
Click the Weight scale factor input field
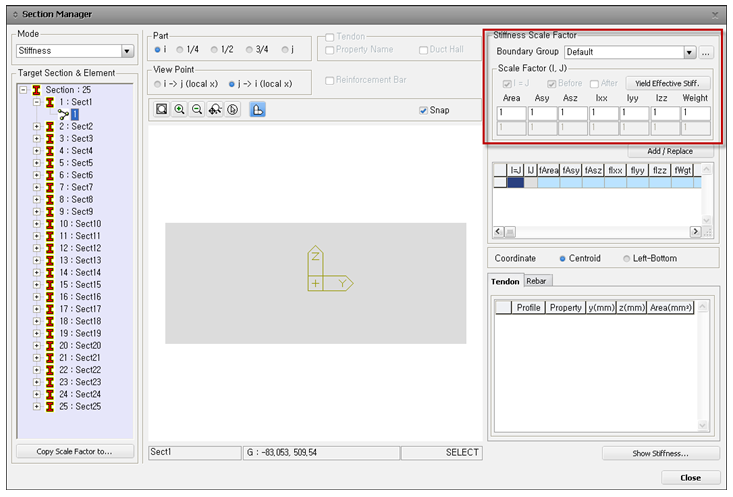click(x=696, y=113)
